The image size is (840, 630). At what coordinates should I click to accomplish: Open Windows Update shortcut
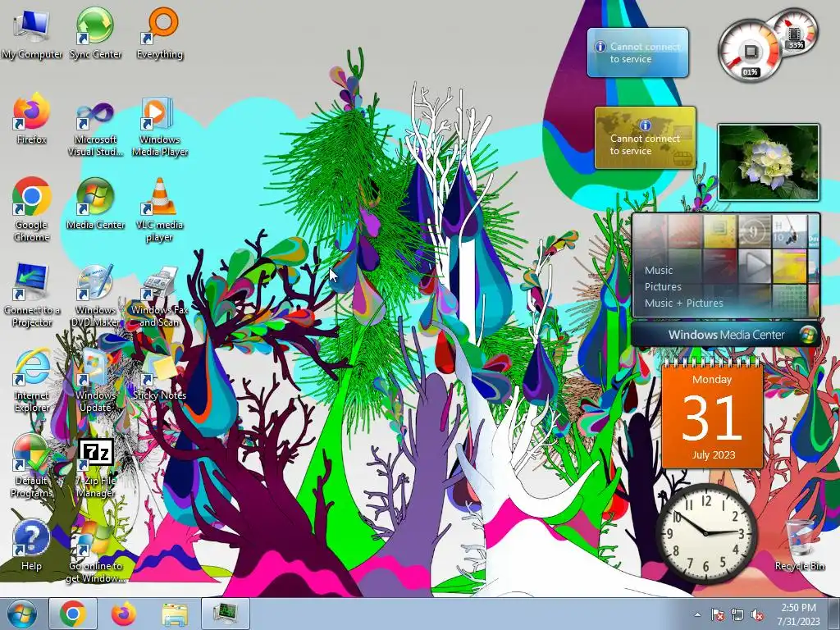click(95, 381)
